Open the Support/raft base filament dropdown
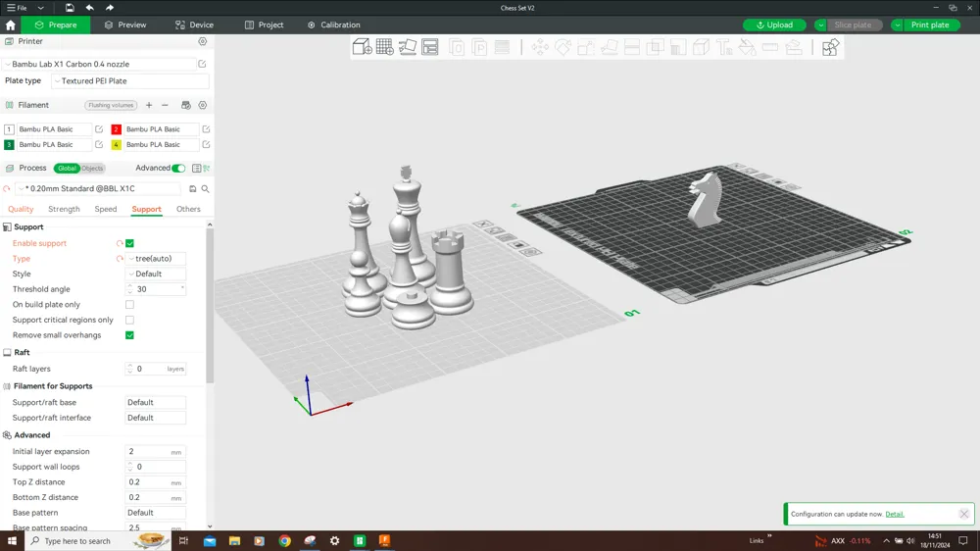980x551 pixels. 156,402
